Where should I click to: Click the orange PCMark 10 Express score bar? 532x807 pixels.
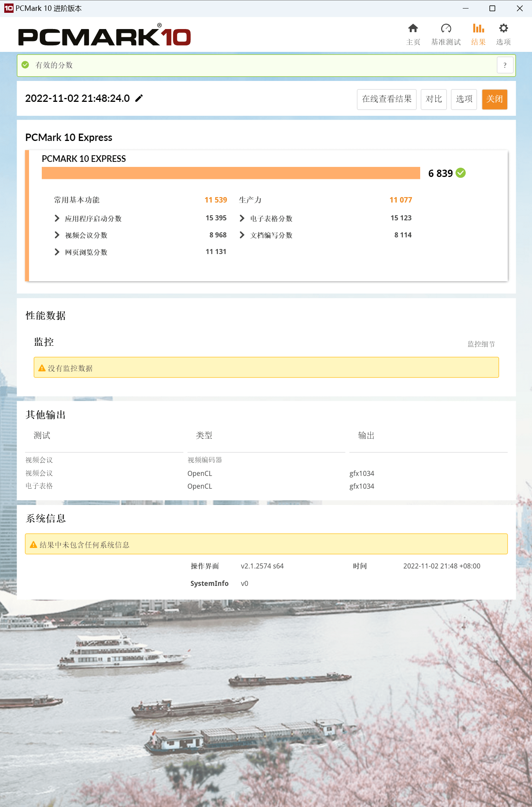pos(231,173)
